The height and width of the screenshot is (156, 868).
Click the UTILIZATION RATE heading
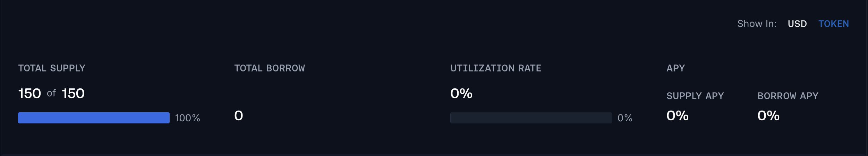pos(496,68)
